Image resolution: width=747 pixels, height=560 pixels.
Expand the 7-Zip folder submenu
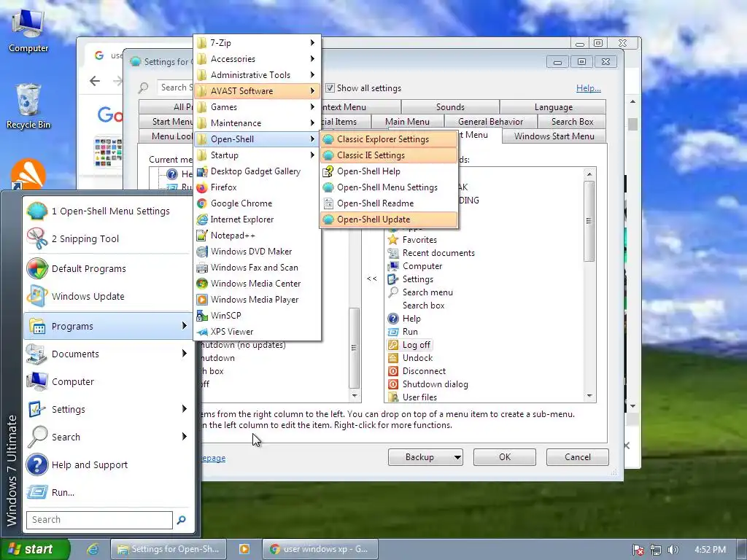tap(258, 43)
